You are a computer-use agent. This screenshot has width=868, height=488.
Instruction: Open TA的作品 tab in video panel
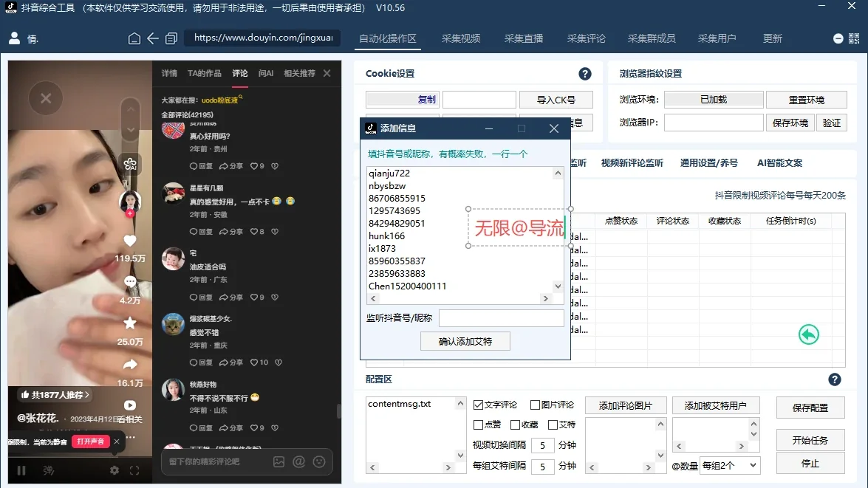[205, 73]
